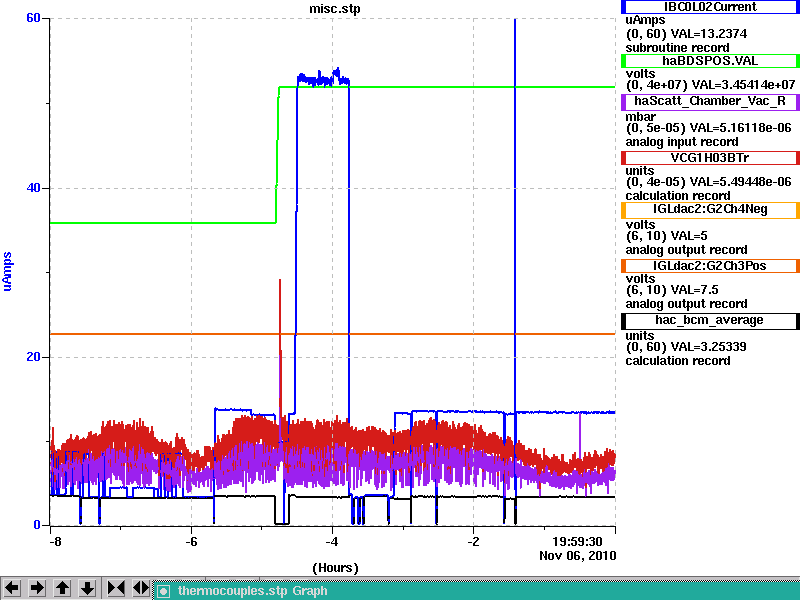Image resolution: width=800 pixels, height=600 pixels.
Task: Click the x-axis tick label -2
Action: [473, 541]
